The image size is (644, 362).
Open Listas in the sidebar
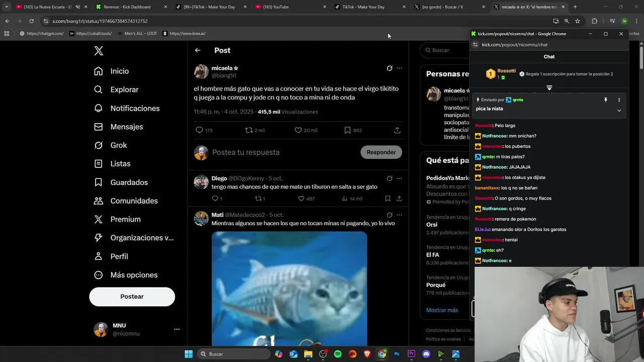click(112, 164)
